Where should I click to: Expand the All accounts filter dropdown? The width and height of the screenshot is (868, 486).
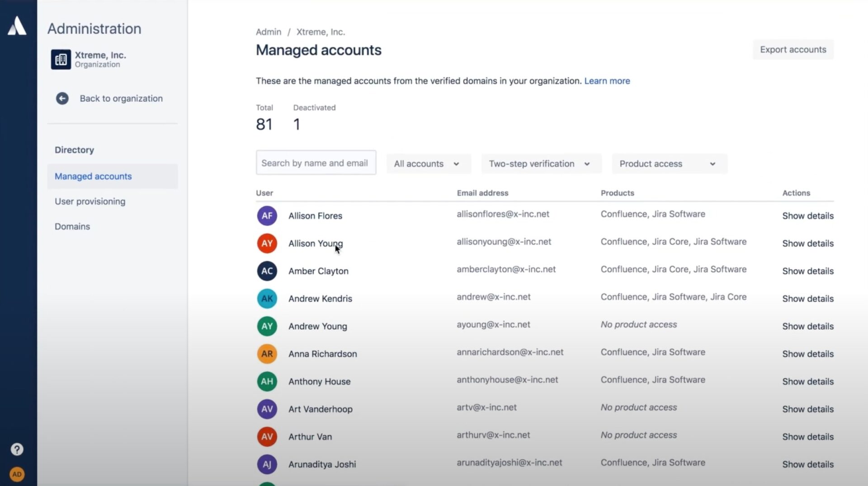(x=429, y=164)
